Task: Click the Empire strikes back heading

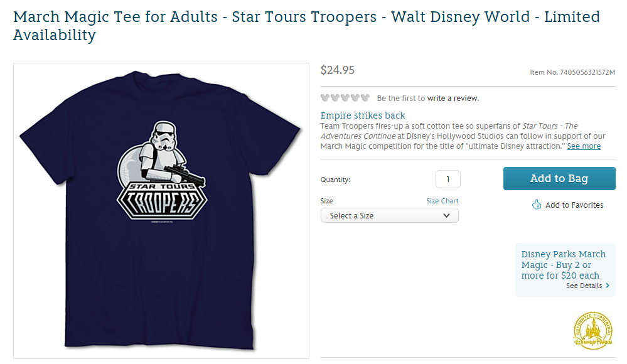Action: [363, 115]
